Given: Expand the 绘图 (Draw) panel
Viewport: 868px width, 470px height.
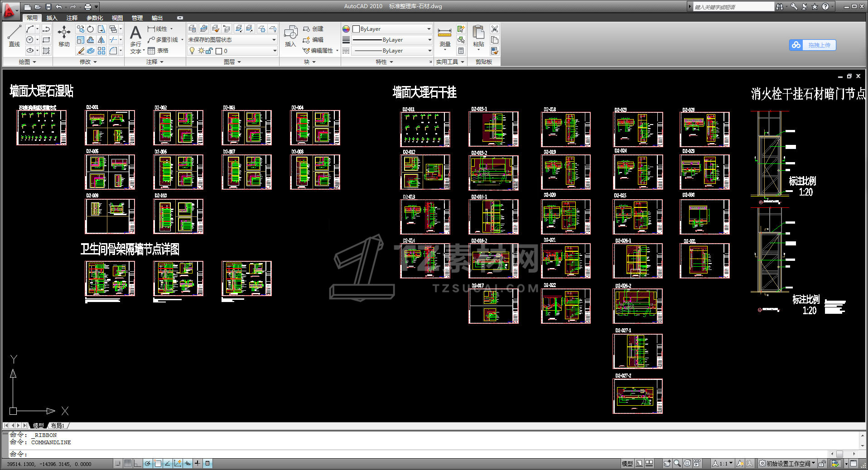Looking at the screenshot, I should [x=27, y=62].
